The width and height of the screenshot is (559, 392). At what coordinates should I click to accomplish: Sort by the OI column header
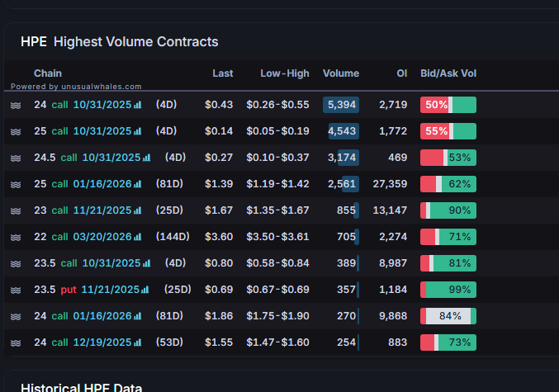[x=402, y=73]
